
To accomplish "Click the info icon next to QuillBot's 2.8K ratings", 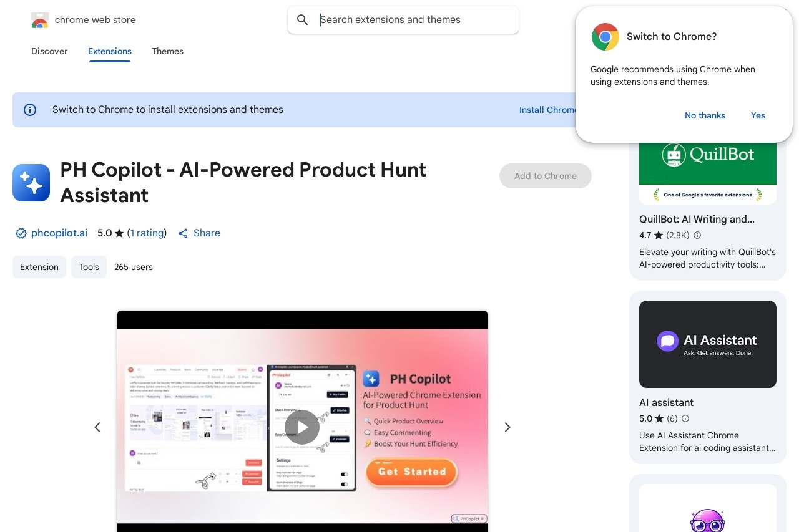I will (x=697, y=236).
